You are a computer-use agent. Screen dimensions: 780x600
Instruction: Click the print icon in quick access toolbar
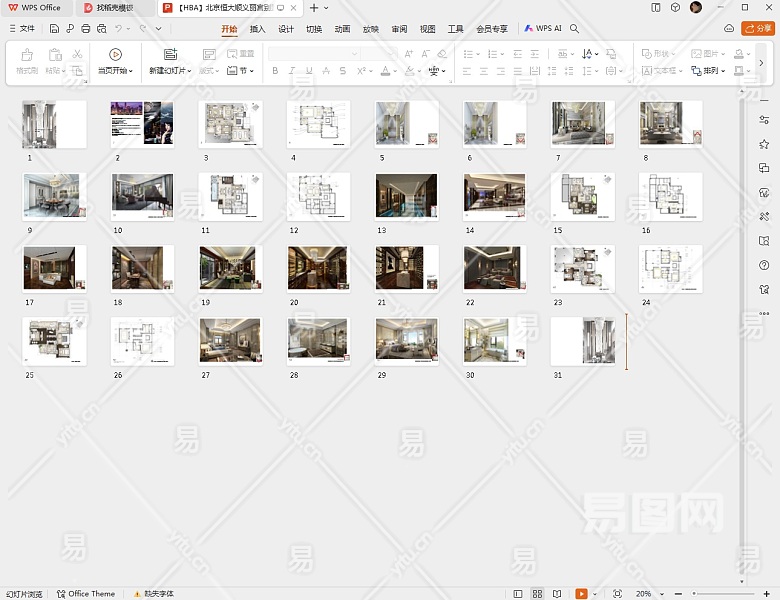tap(86, 29)
